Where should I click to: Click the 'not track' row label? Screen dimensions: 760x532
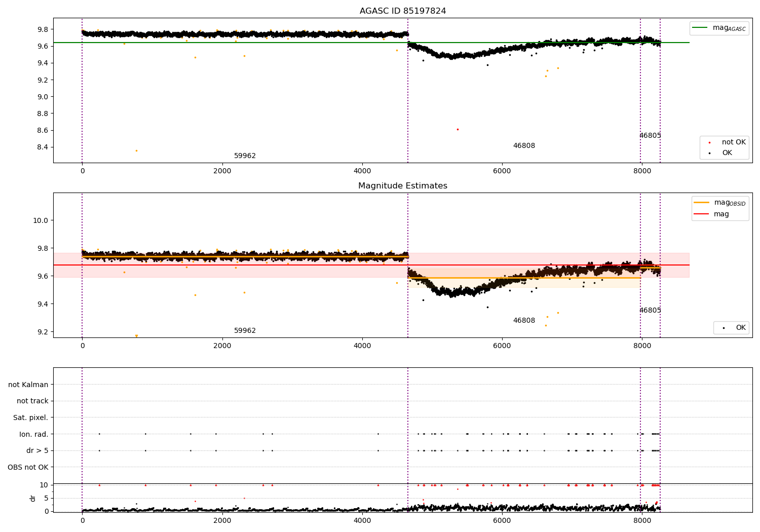(32, 401)
